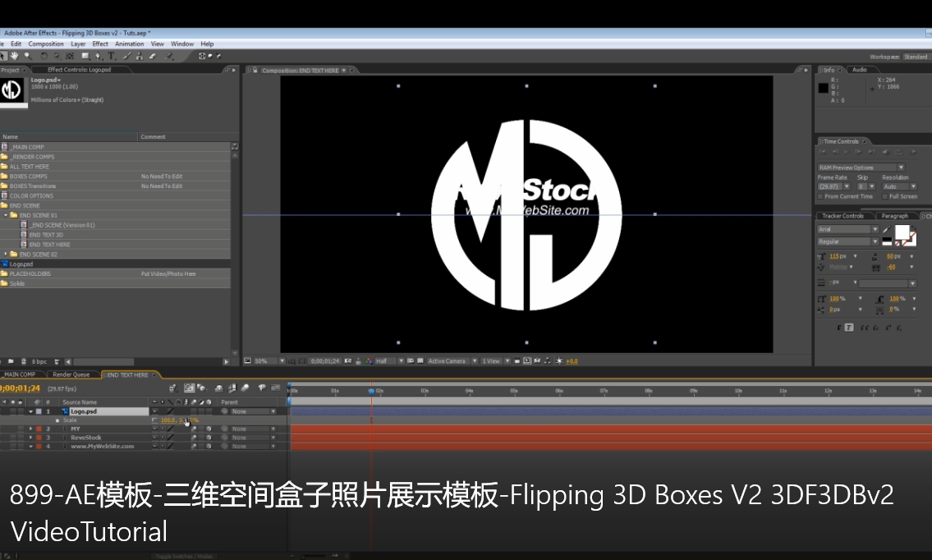Toggle Faux Italic in Character panel
Viewport: 932px width, 560px height.
[849, 328]
